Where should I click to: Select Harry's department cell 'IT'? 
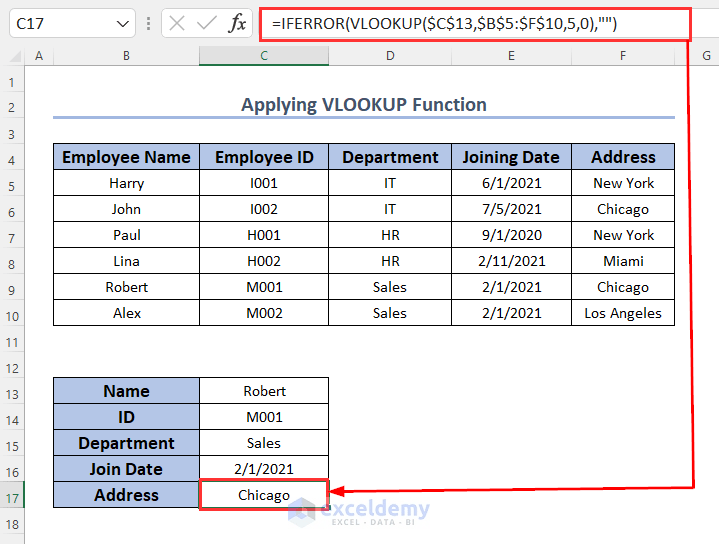point(390,183)
